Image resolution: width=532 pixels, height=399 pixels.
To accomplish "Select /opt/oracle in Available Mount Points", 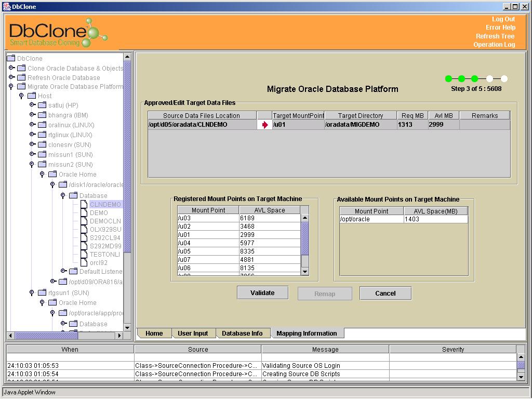I will (x=403, y=219).
